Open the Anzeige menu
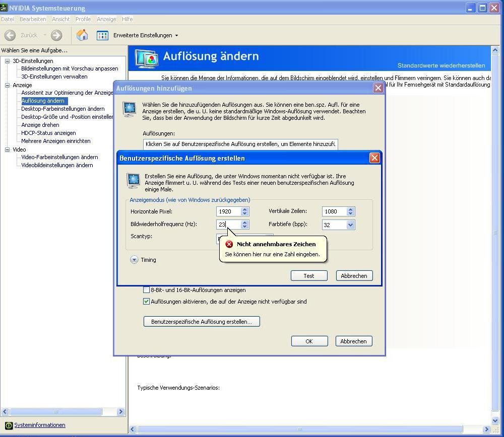The height and width of the screenshot is (437, 504). point(106,19)
